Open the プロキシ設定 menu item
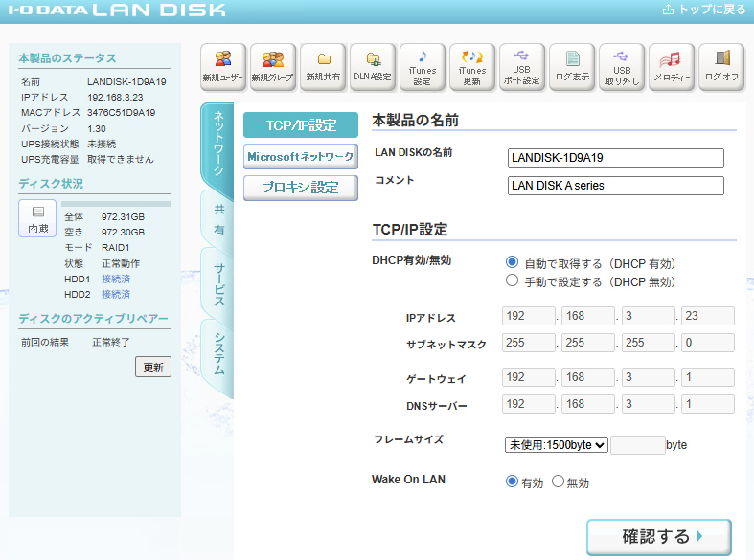Image resolution: width=754 pixels, height=560 pixels. [301, 188]
